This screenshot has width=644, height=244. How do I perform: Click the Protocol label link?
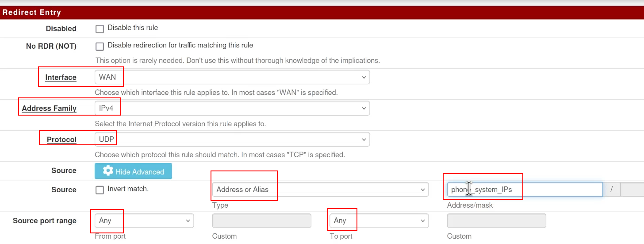pyautogui.click(x=61, y=140)
